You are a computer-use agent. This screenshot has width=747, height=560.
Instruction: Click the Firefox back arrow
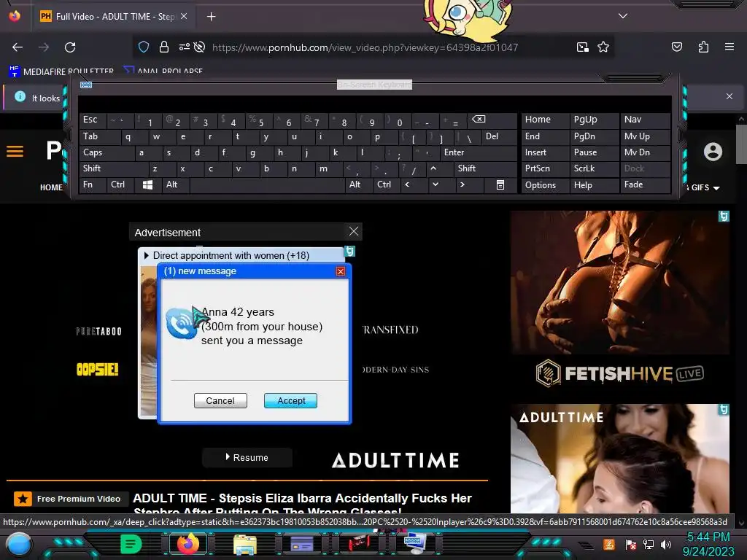(18, 47)
